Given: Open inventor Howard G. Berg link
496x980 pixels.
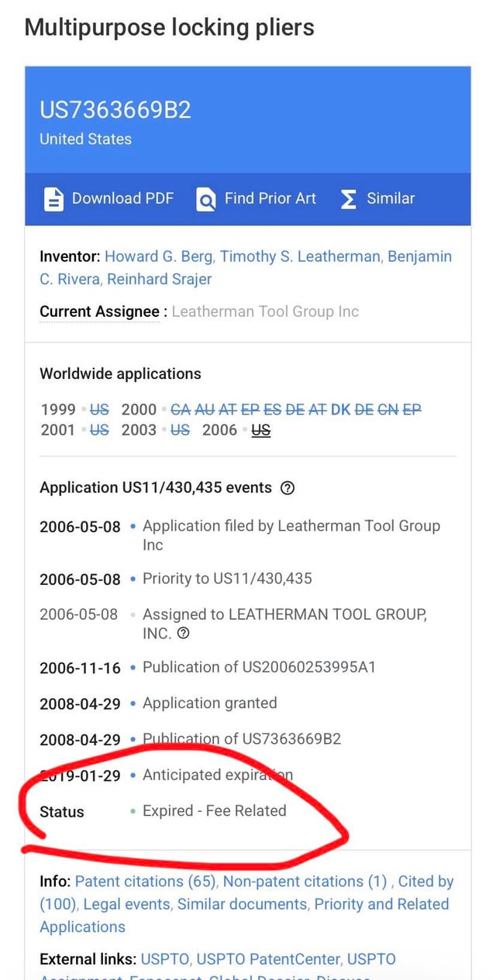Looking at the screenshot, I should [160, 256].
